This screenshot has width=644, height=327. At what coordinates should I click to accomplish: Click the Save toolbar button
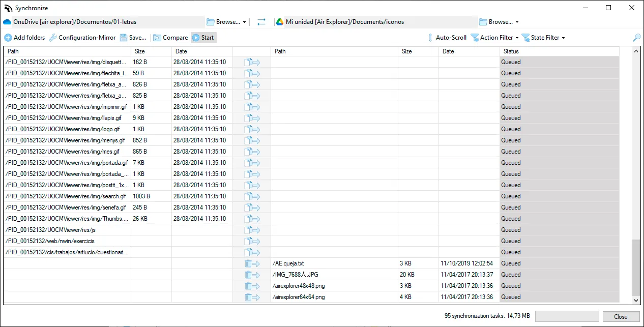[x=133, y=38]
